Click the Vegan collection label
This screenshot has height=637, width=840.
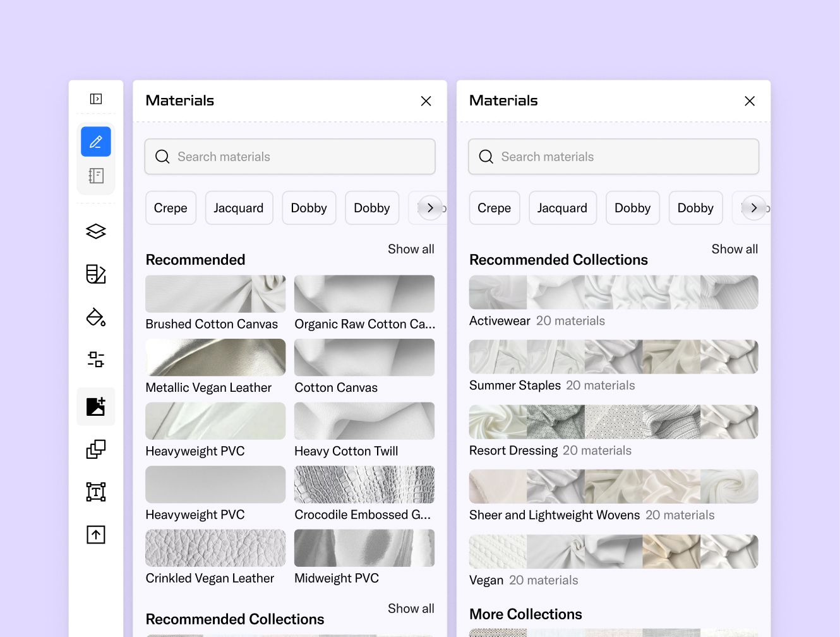point(486,580)
